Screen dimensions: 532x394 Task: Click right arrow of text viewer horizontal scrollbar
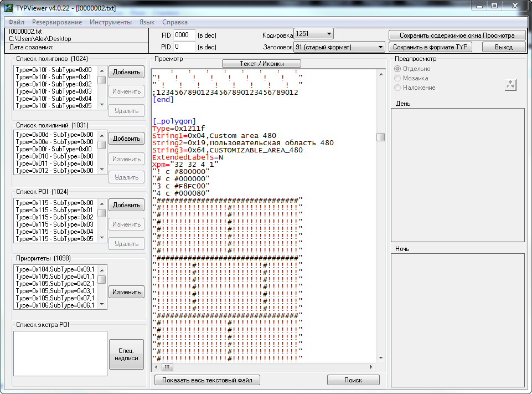[372, 367]
